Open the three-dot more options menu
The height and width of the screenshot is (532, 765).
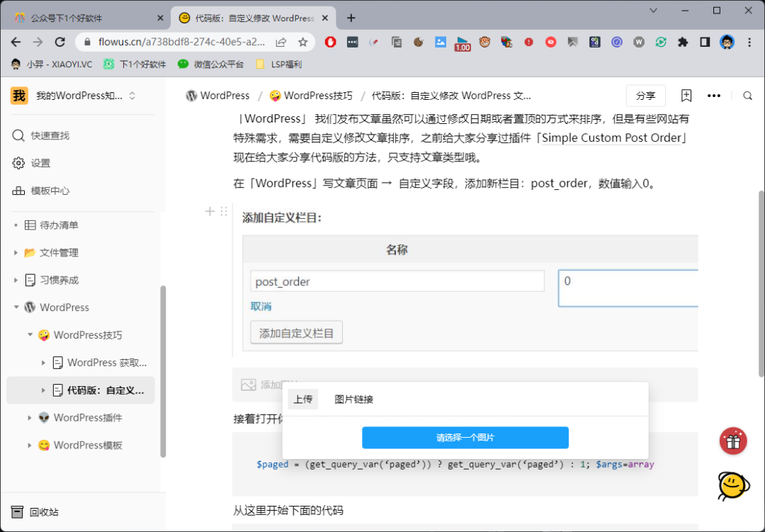[714, 96]
